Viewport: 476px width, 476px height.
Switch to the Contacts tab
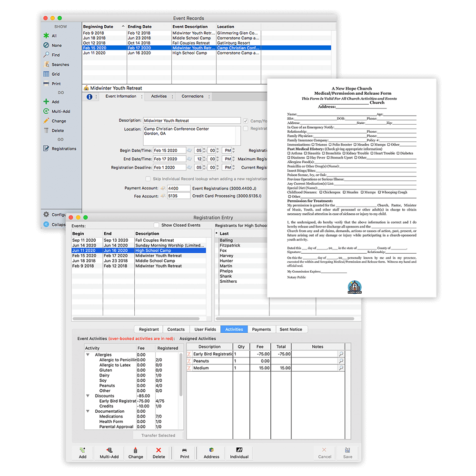176,329
